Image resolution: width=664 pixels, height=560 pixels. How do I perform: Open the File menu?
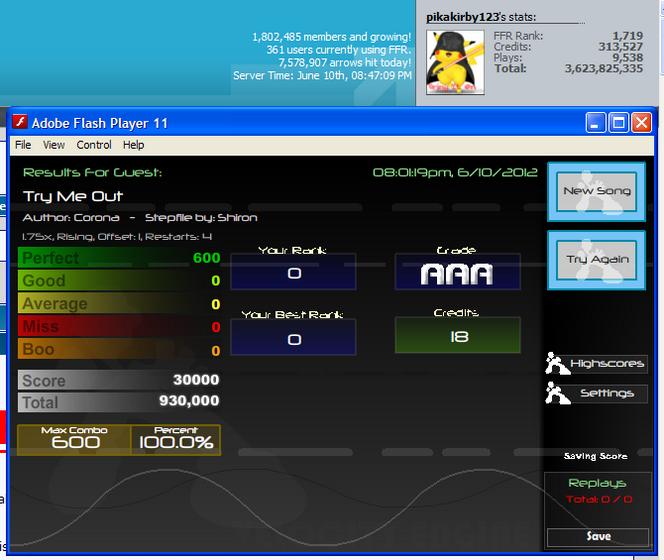pyautogui.click(x=23, y=145)
